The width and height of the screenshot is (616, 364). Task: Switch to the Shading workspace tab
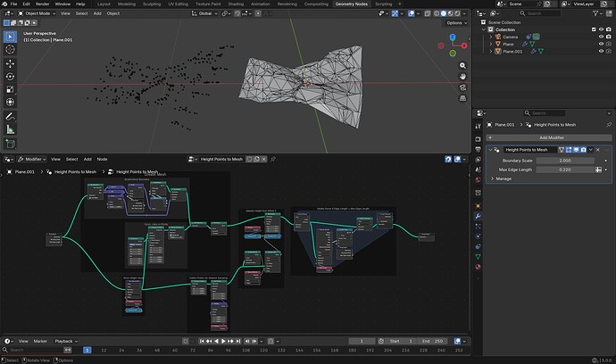point(236,4)
